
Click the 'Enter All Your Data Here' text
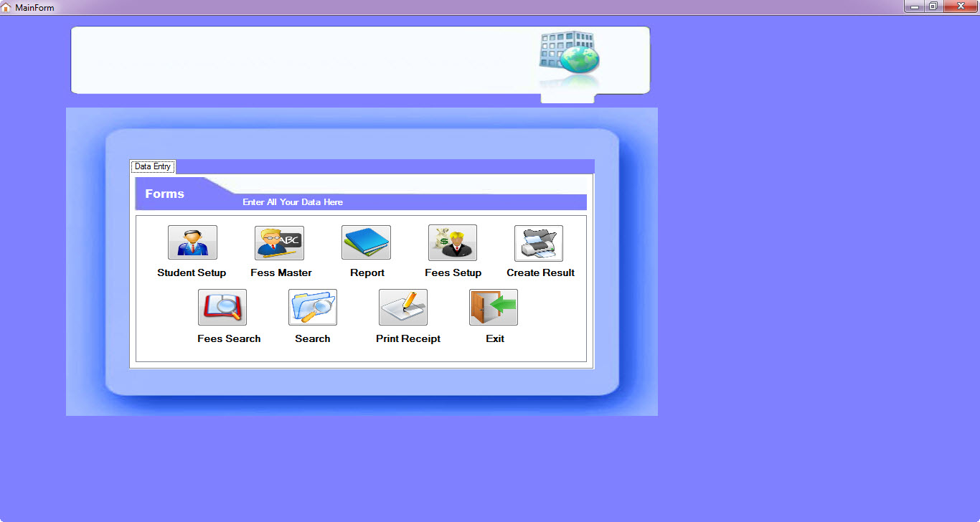click(293, 202)
